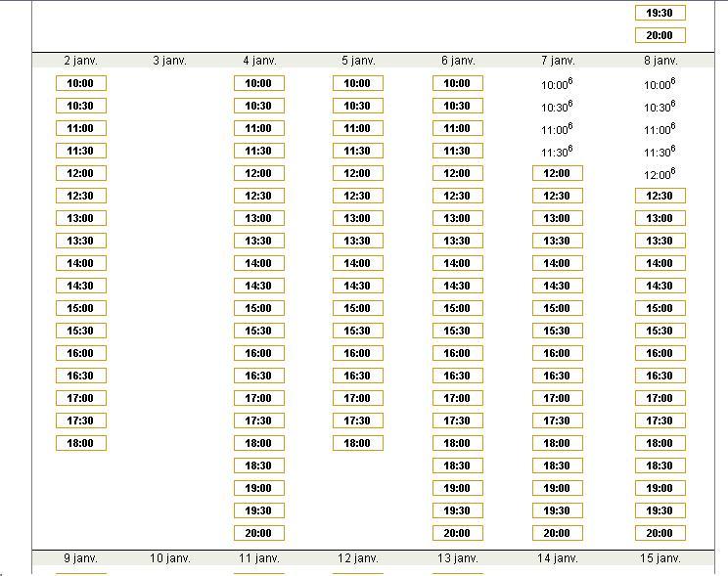Click the 19:30 slot at top right
This screenshot has width=728, height=576.
pyautogui.click(x=660, y=13)
